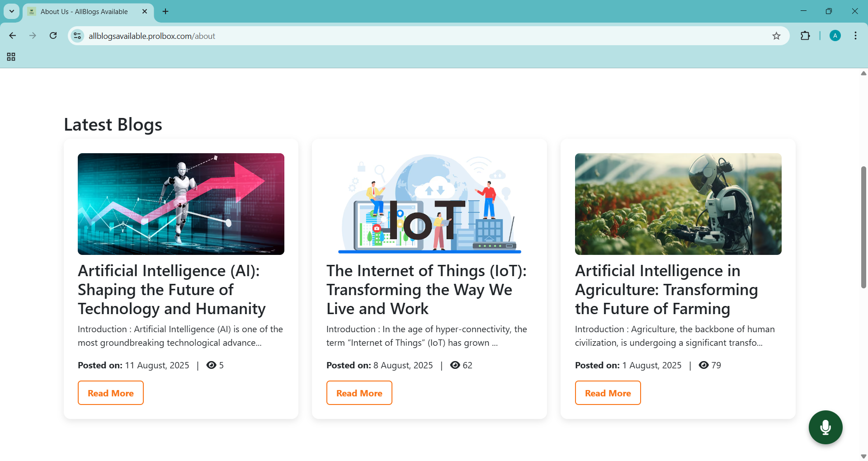Read More on the IoT blog post
868x461 pixels.
tap(359, 393)
